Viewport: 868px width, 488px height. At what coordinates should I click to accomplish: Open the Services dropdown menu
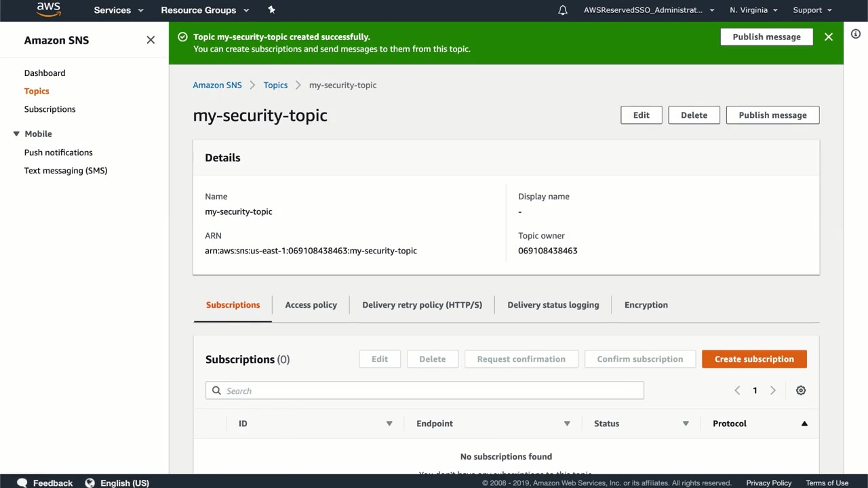coord(119,10)
